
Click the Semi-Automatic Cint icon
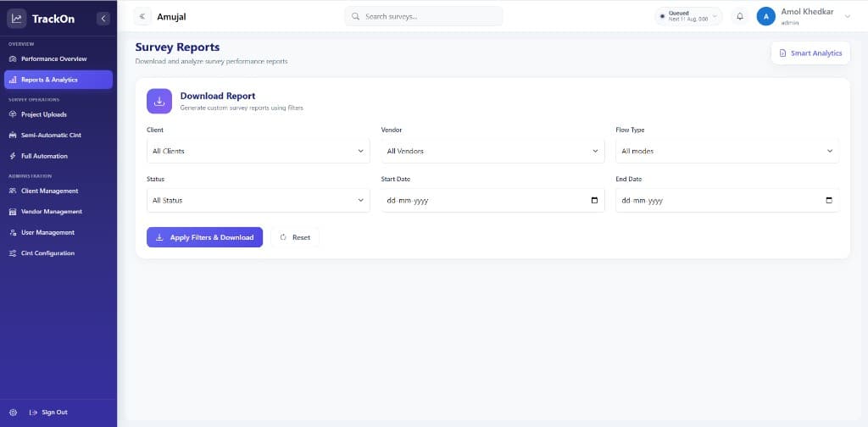coord(14,135)
